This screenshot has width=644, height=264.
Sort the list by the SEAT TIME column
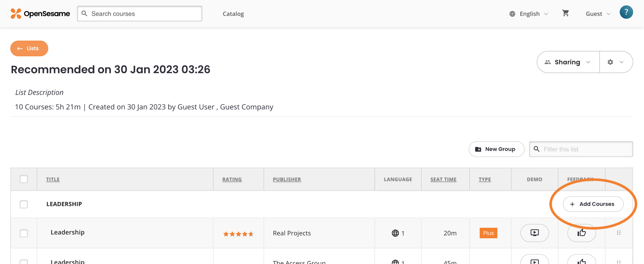click(x=443, y=179)
